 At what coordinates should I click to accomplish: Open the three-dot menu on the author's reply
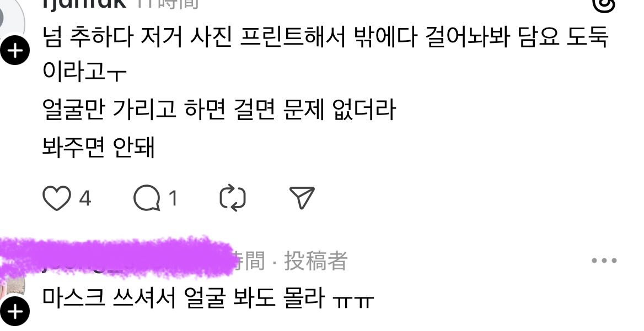coord(604,261)
